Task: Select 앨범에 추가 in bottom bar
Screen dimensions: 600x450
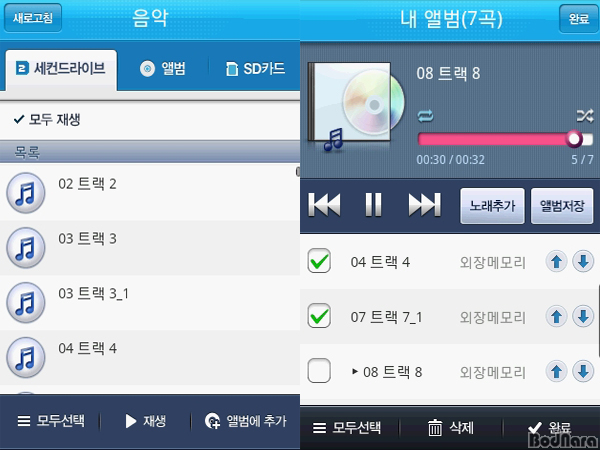Action: (246, 421)
